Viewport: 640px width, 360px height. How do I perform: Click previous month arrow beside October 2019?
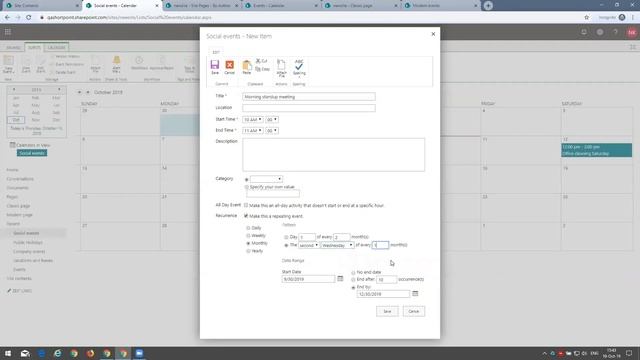tap(80, 92)
